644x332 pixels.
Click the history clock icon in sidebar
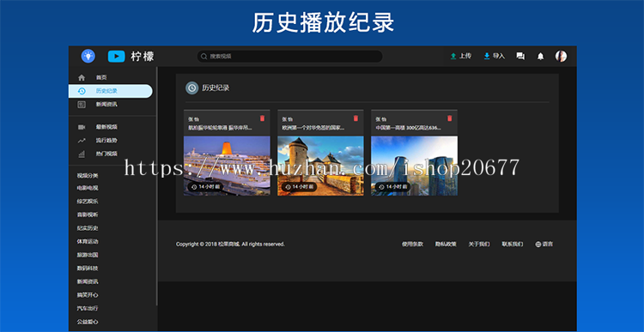click(x=82, y=91)
